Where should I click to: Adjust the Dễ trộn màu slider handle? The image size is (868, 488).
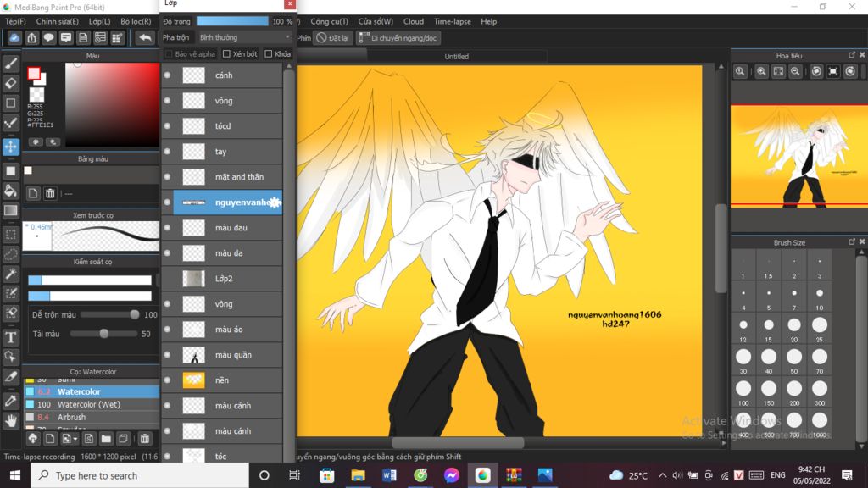(135, 314)
